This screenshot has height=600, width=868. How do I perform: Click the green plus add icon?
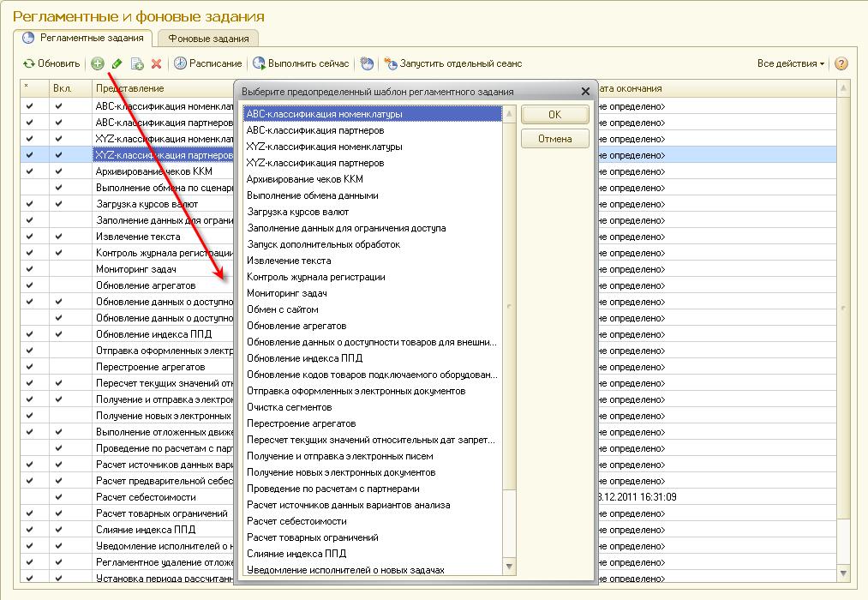98,63
